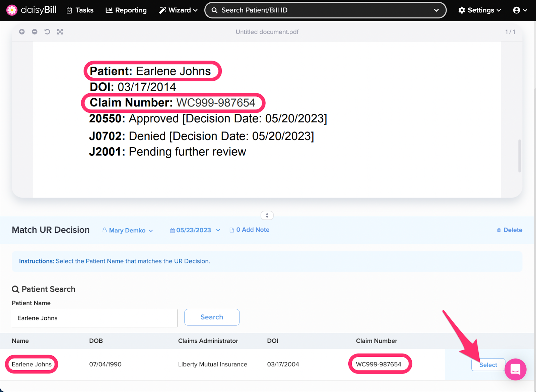
Task: Click the DOB column header
Action: [x=96, y=341]
